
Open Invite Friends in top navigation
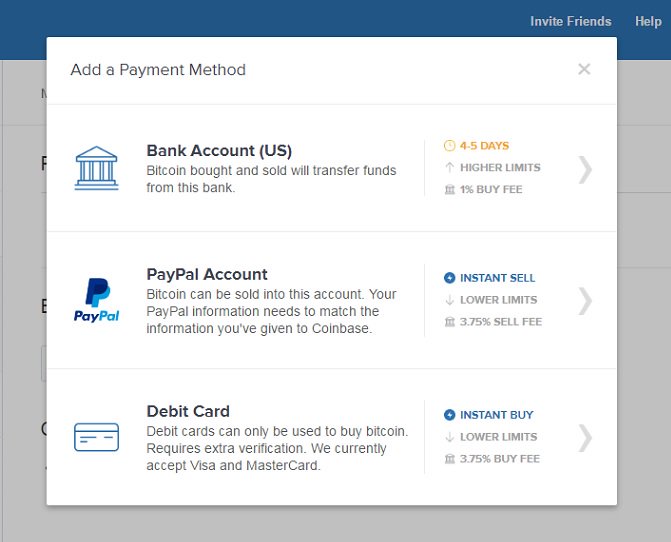[570, 21]
